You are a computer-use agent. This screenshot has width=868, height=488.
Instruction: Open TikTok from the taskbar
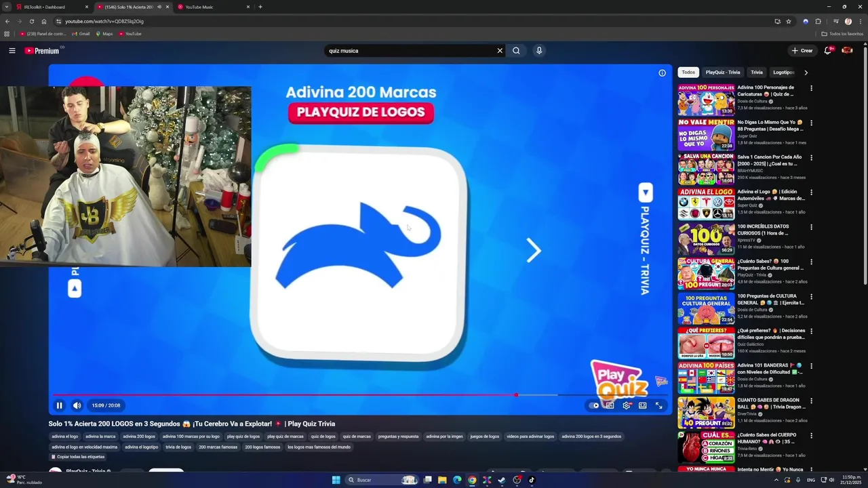pos(532,480)
